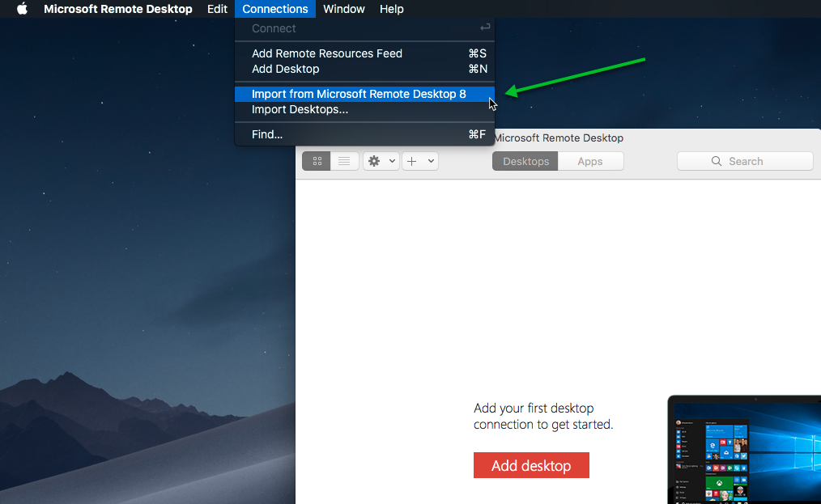The width and height of the screenshot is (821, 504).
Task: Select Import from Microsoft Remote Desktop 8
Action: (x=364, y=94)
